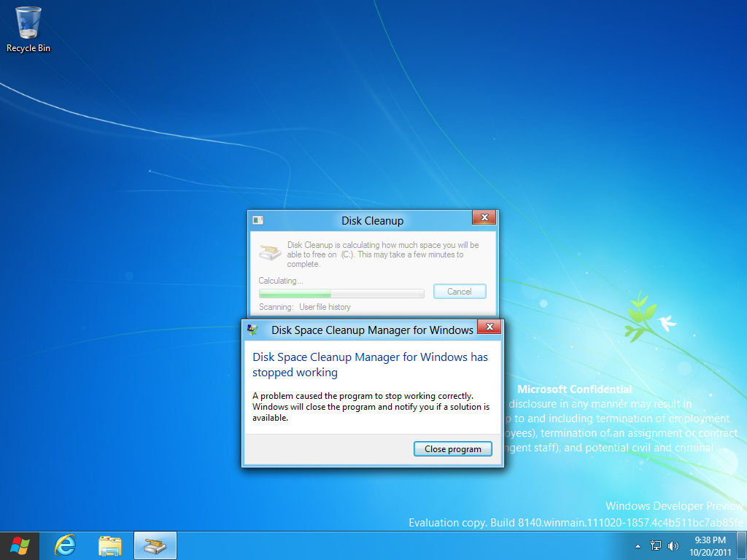Screen dimensions: 747x560
Task: Click the clock showing 9:38 PM
Action: (710, 540)
